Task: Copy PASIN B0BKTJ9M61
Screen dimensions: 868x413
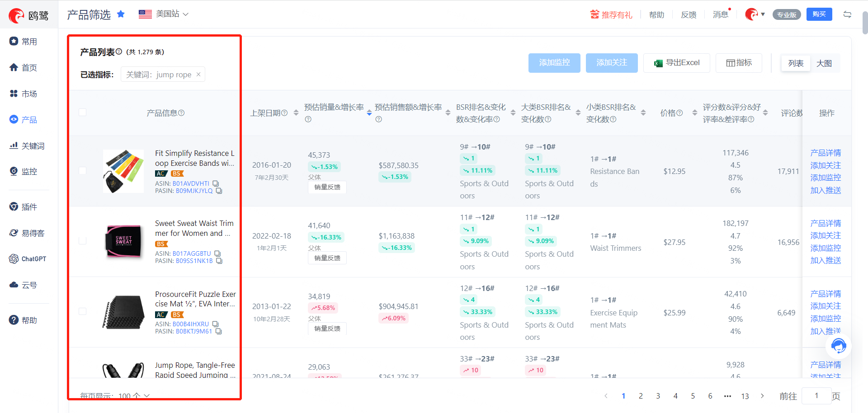Action: 218,331
